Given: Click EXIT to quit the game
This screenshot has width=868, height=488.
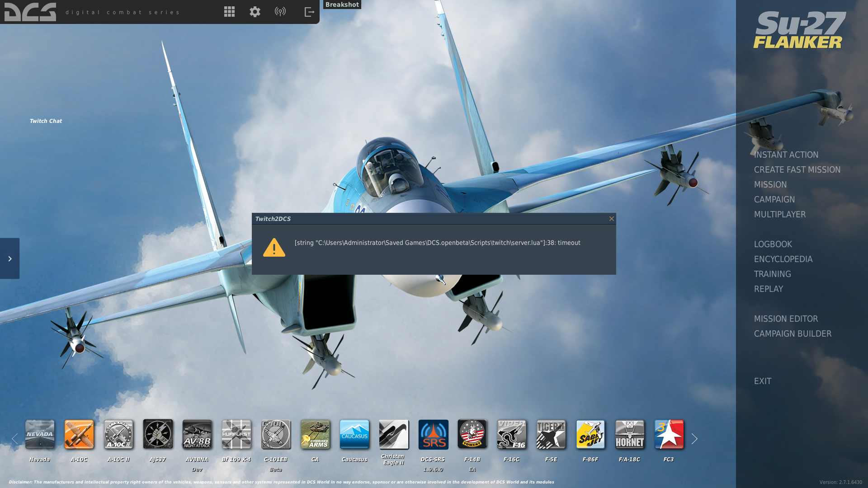Looking at the screenshot, I should pyautogui.click(x=763, y=381).
